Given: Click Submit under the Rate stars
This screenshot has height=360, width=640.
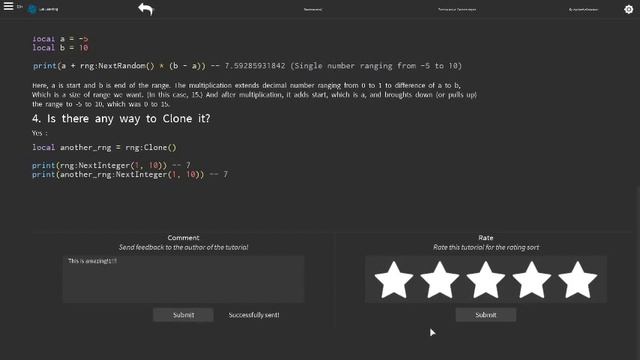Looking at the screenshot, I should pos(486,315).
